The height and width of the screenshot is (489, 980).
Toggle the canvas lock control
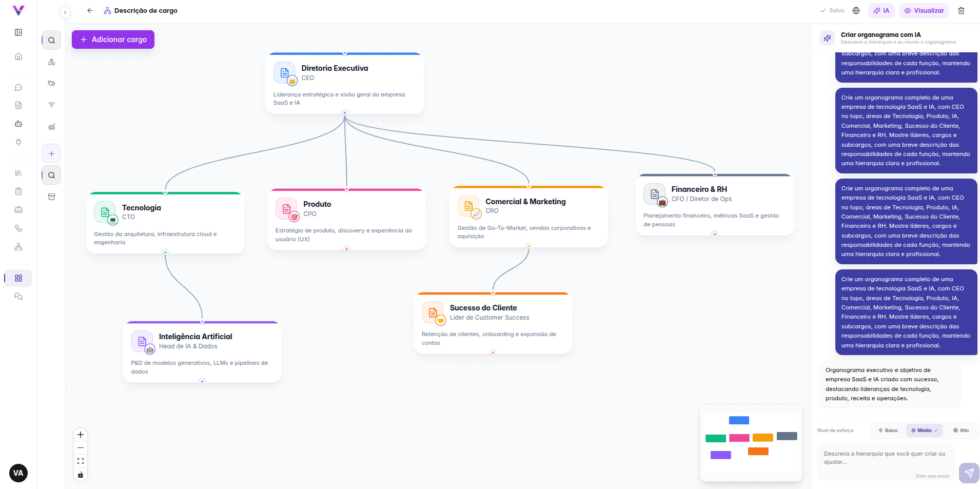[x=81, y=475]
